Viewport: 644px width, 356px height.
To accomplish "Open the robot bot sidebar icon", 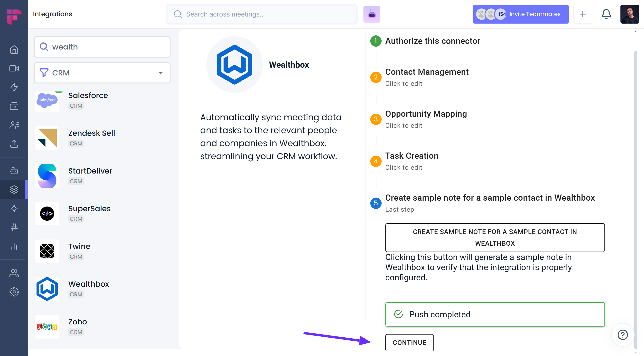I will [x=14, y=171].
